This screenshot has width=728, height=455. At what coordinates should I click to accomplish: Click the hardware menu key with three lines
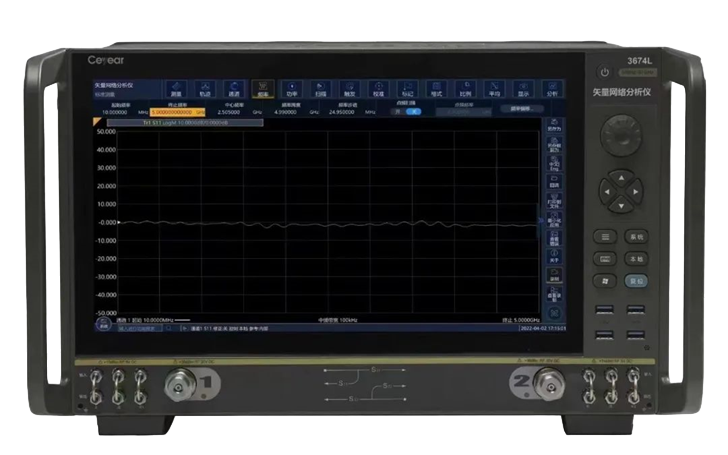pos(605,237)
